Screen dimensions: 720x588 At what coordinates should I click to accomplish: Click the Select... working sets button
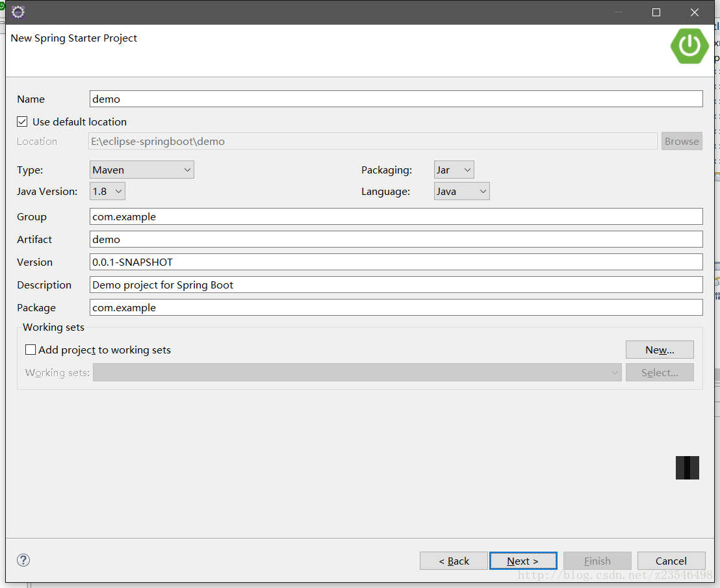pyautogui.click(x=660, y=373)
